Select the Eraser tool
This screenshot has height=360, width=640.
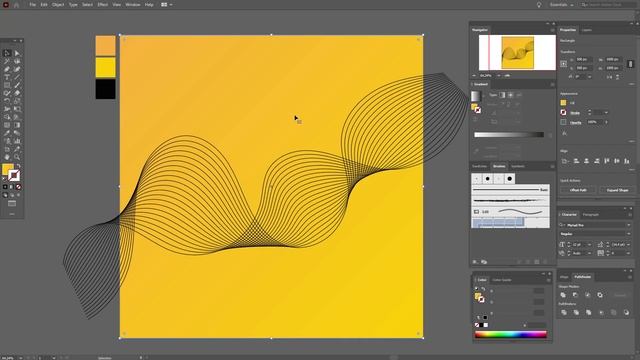(x=17, y=93)
